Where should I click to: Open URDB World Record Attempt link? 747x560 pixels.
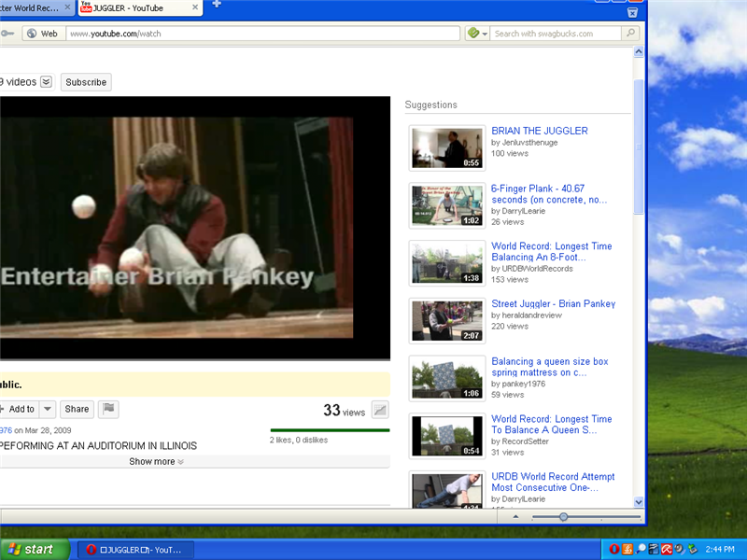coord(553,482)
